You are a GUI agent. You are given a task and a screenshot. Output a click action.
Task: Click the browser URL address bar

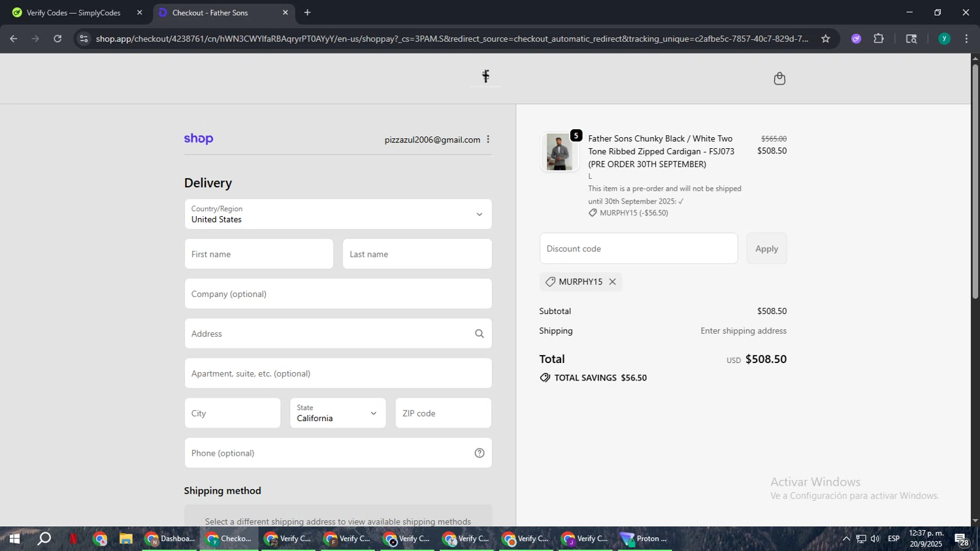pos(451,39)
